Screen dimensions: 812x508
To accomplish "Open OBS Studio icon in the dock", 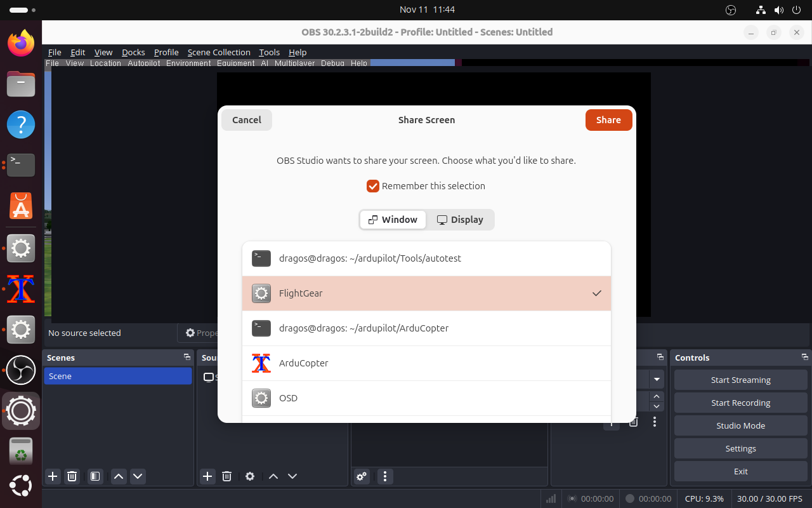I will tap(21, 370).
